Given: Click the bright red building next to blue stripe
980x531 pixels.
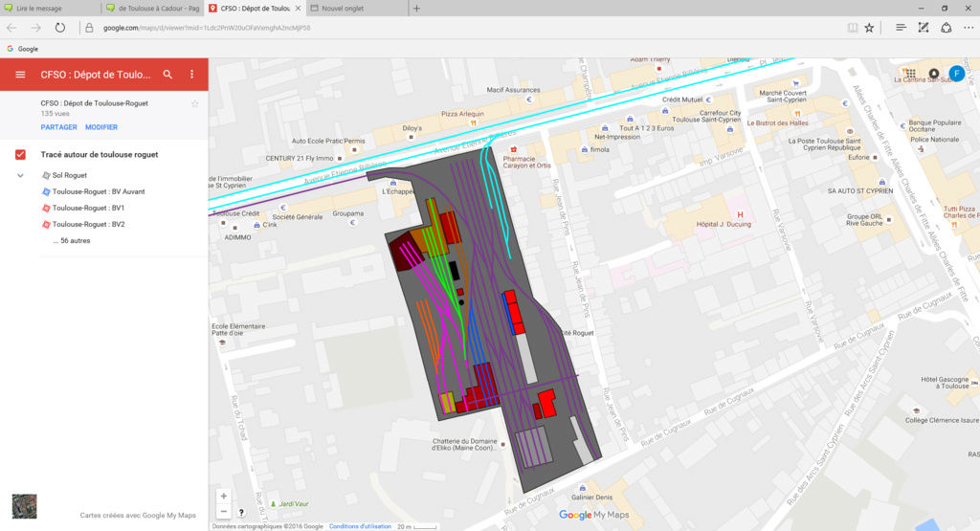Looking at the screenshot, I should click(514, 312).
